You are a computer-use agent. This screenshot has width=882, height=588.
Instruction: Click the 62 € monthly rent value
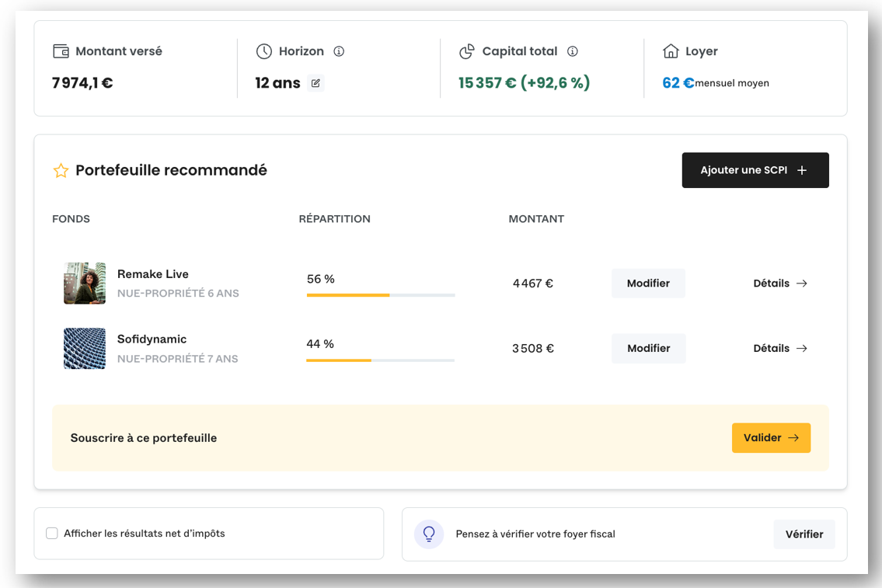pos(678,83)
